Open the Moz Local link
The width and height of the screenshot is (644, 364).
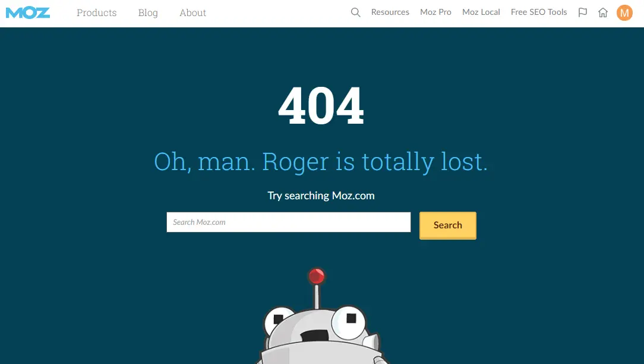[x=481, y=12]
